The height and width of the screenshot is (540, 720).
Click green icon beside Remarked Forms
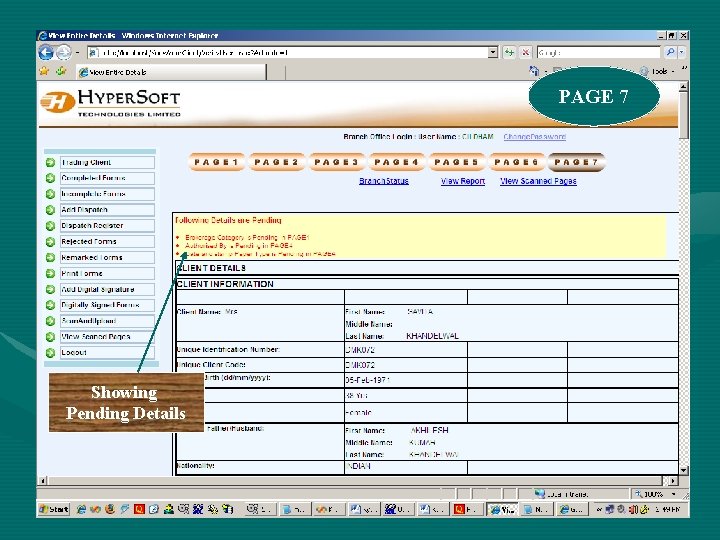click(x=51, y=258)
